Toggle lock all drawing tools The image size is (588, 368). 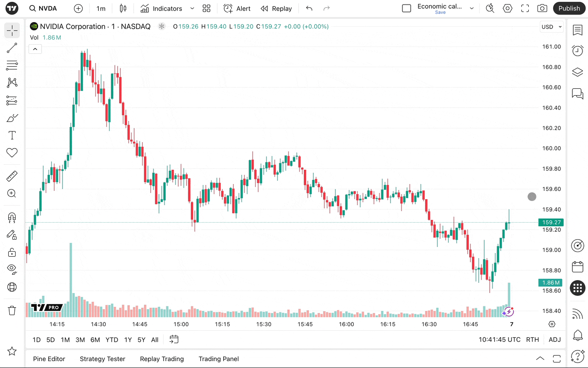(x=12, y=252)
